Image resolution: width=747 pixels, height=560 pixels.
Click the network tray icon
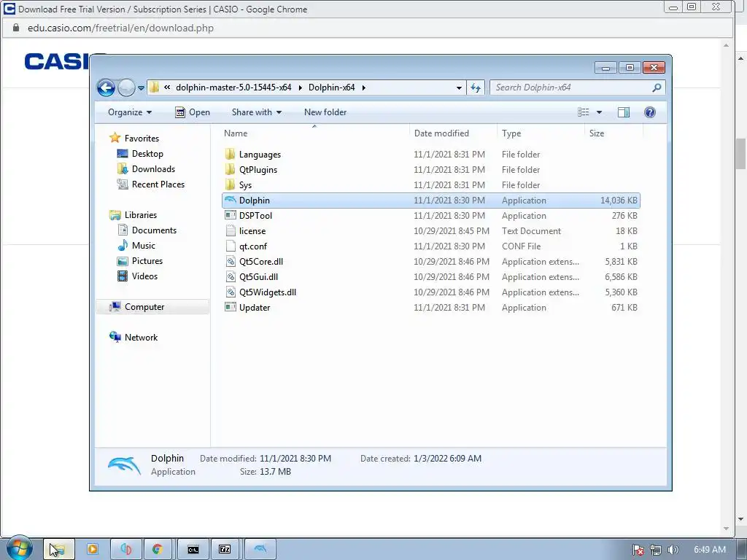click(656, 550)
